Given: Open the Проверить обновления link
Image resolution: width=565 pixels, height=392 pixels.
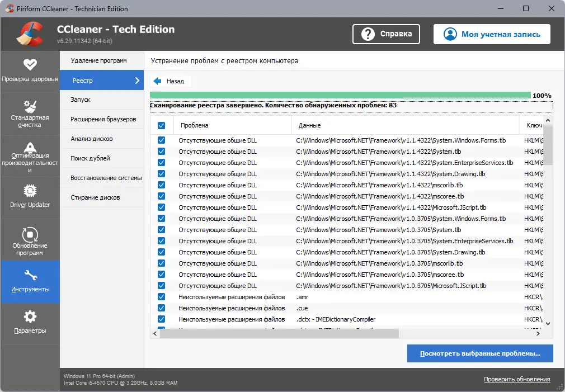Looking at the screenshot, I should coord(517,379).
